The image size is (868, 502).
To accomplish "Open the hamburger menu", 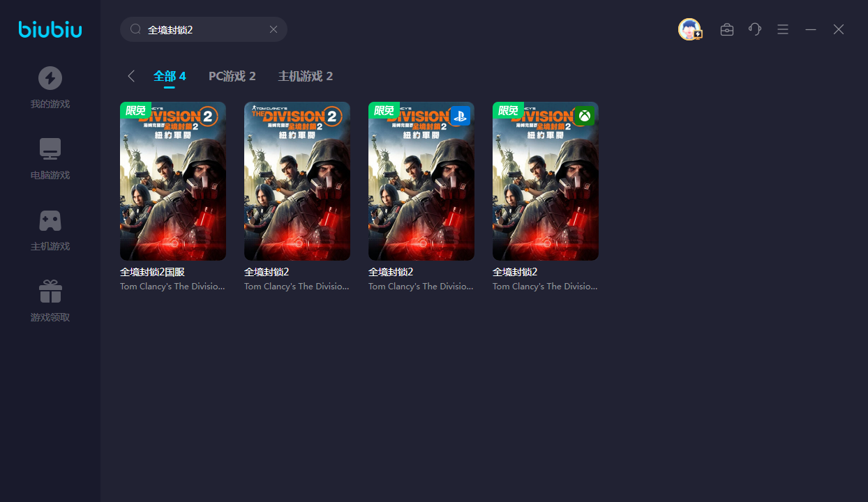I will click(x=783, y=29).
